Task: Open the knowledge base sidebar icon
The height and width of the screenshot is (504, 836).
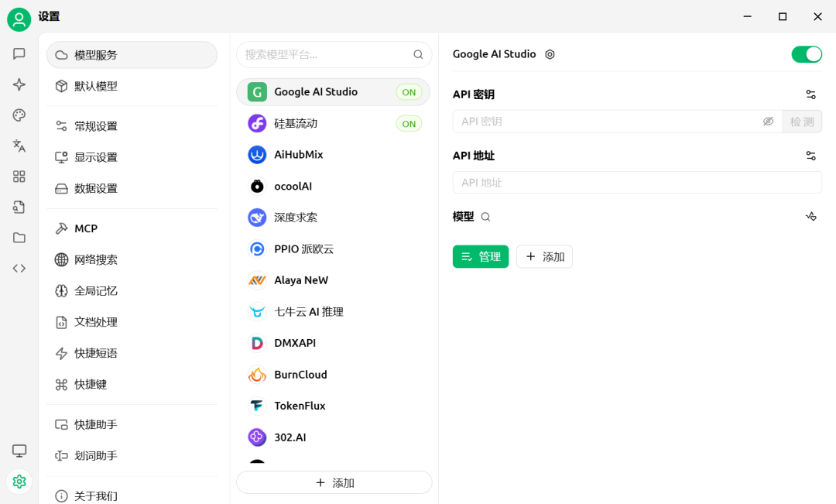Action: (19, 207)
